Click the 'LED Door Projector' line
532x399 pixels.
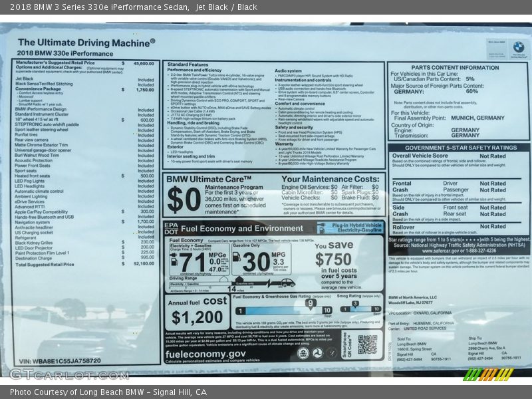pyautogui.click(x=34, y=247)
